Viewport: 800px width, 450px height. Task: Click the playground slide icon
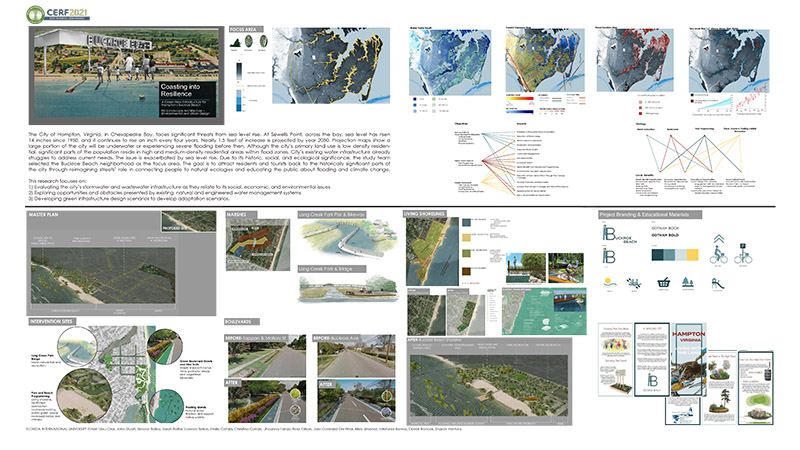coord(717,283)
